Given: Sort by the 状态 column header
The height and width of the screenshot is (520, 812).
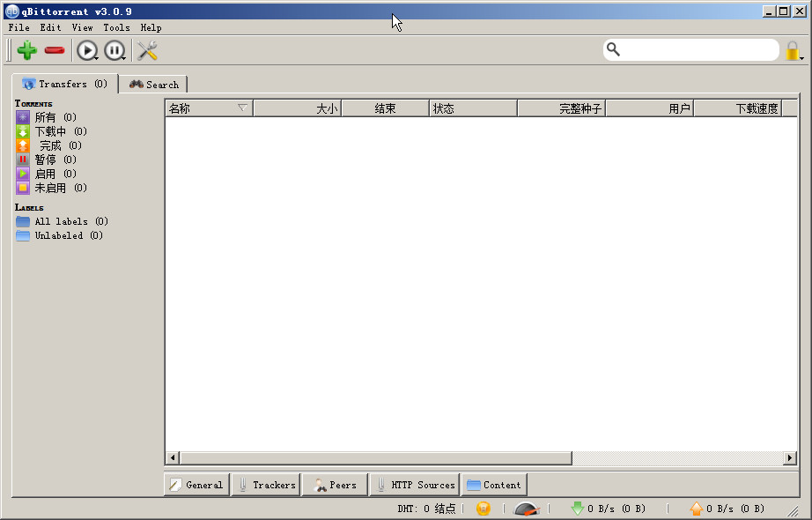Looking at the screenshot, I should pos(473,108).
